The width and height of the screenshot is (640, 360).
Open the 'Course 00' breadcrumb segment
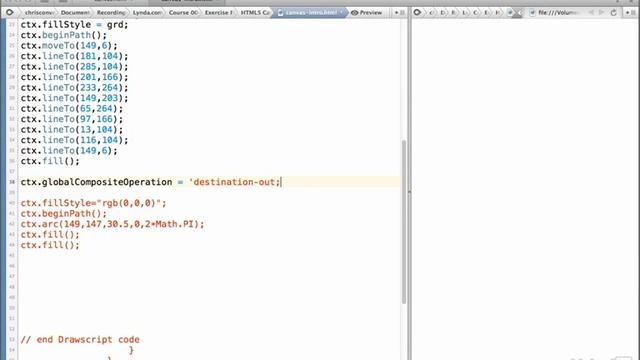coord(183,13)
